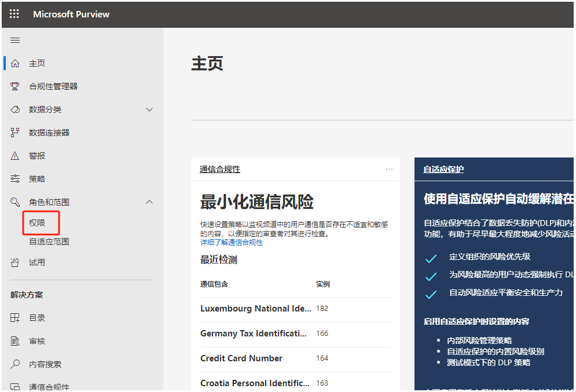Open the 通信合规性 card more options menu
Image resolution: width=576 pixels, height=392 pixels.
[x=389, y=169]
